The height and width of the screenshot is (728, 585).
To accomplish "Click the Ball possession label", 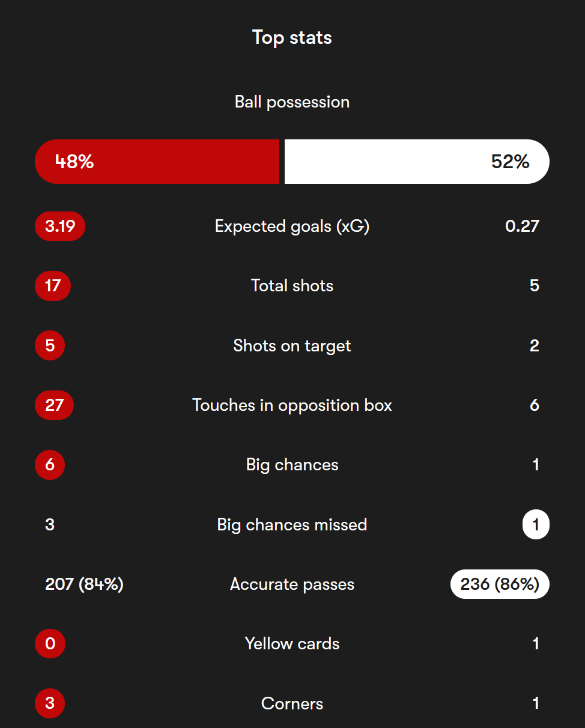I will (x=292, y=102).
